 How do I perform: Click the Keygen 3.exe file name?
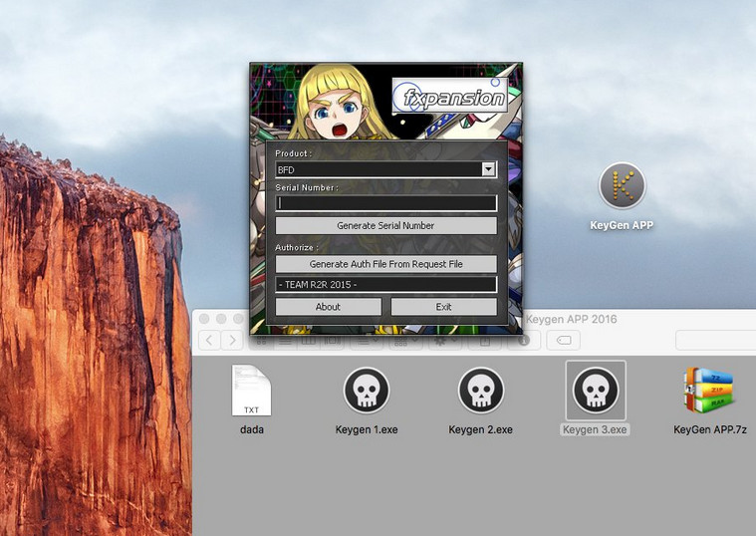(595, 429)
